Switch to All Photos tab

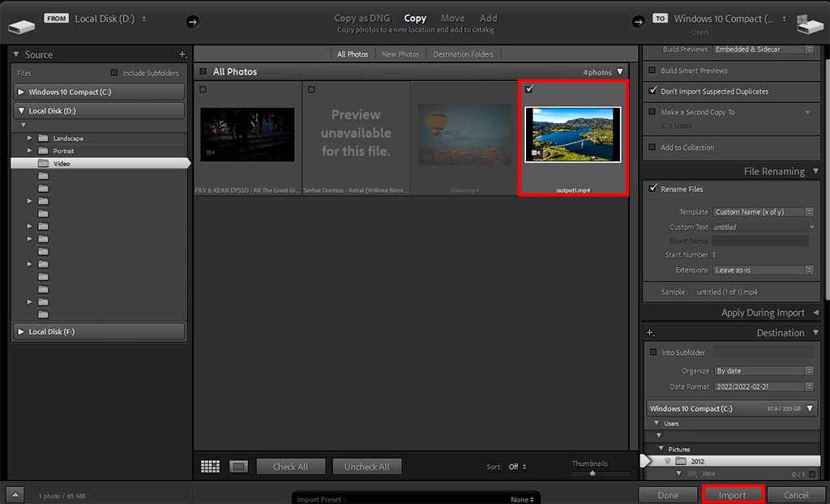353,54
